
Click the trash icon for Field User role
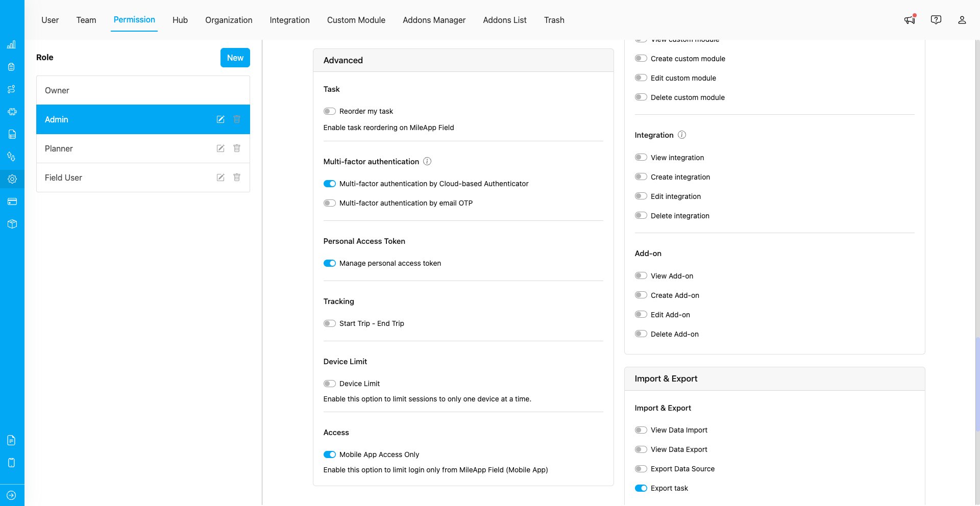pyautogui.click(x=237, y=178)
